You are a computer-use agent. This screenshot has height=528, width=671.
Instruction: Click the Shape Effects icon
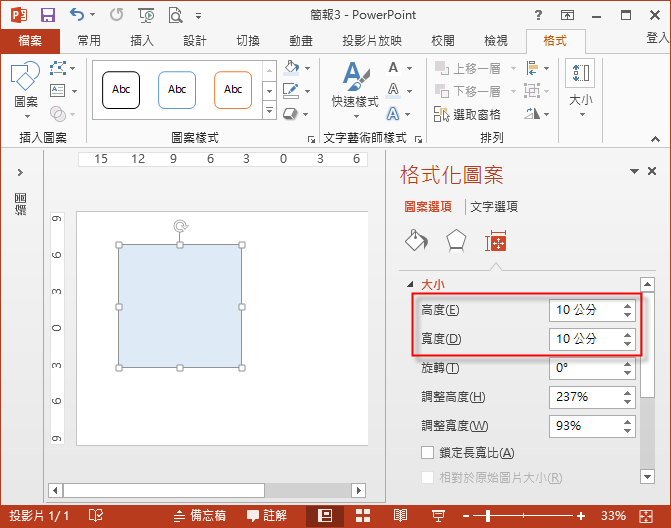[x=290, y=114]
